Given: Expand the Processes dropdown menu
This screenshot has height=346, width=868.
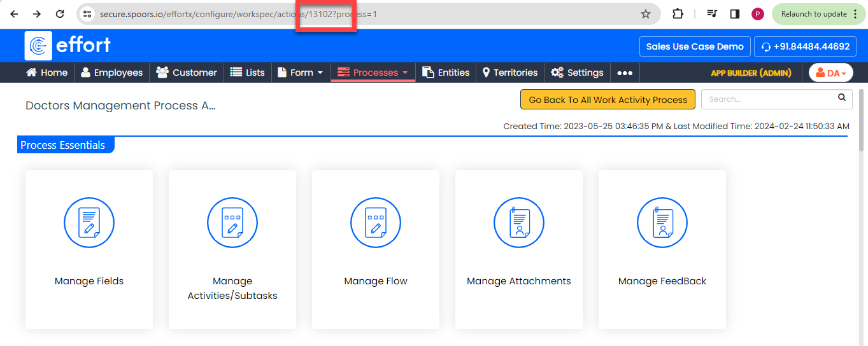Looking at the screenshot, I should 373,73.
